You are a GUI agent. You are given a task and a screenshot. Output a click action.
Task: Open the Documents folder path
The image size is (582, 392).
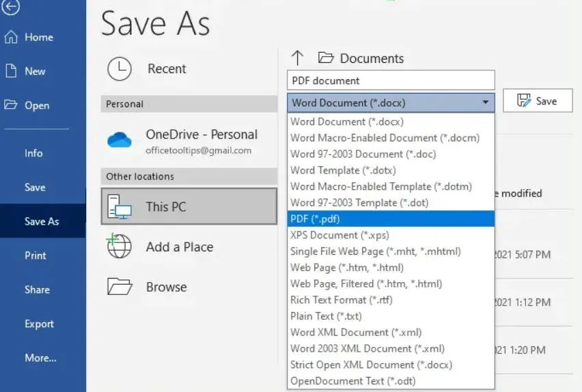click(372, 59)
